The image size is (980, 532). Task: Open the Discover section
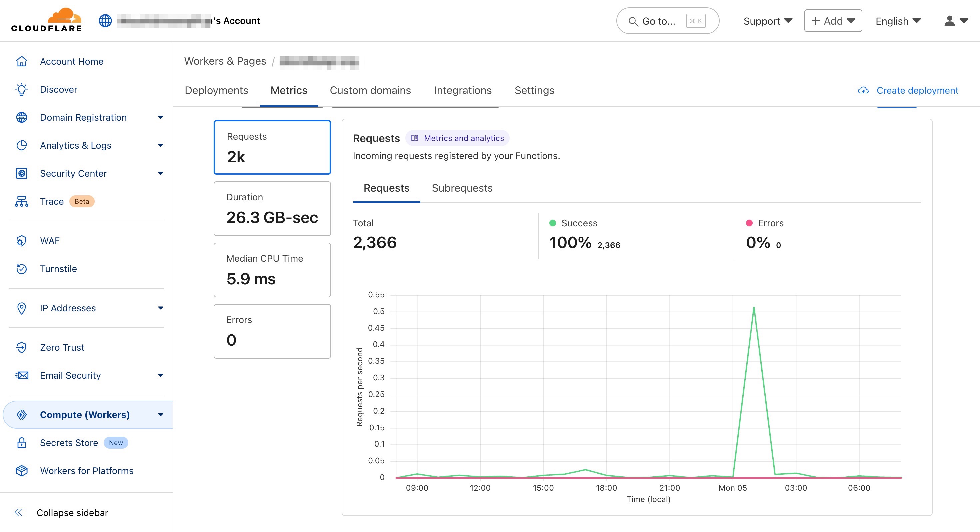click(x=58, y=89)
